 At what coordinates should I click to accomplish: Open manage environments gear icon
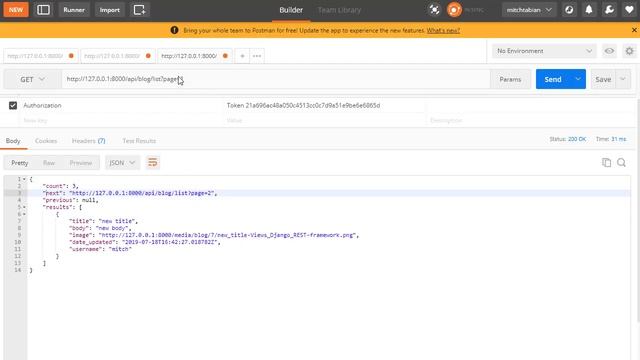[629, 51]
